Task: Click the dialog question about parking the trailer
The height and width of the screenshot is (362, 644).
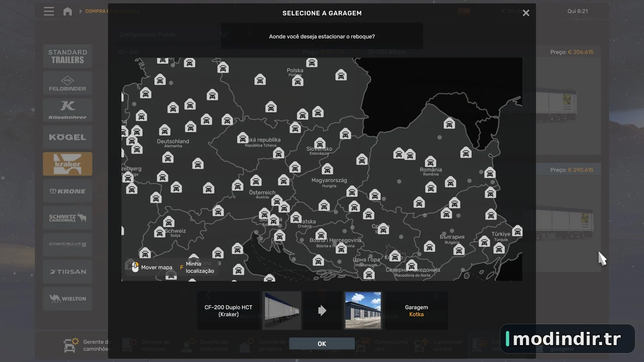Action: pos(322,37)
